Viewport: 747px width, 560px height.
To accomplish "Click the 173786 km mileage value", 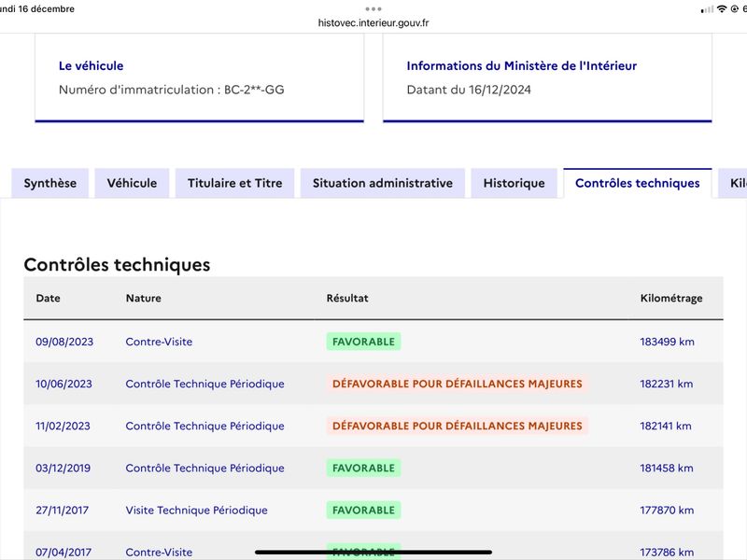I will [x=667, y=552].
